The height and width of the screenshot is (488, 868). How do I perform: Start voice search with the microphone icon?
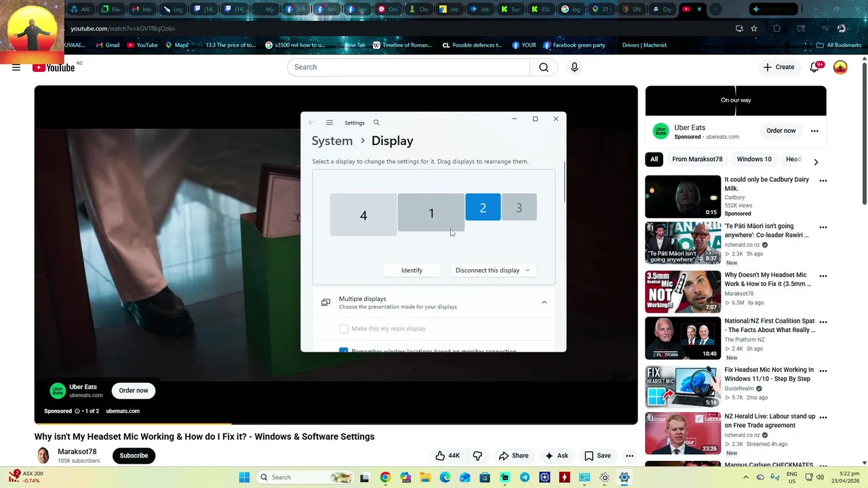(574, 67)
